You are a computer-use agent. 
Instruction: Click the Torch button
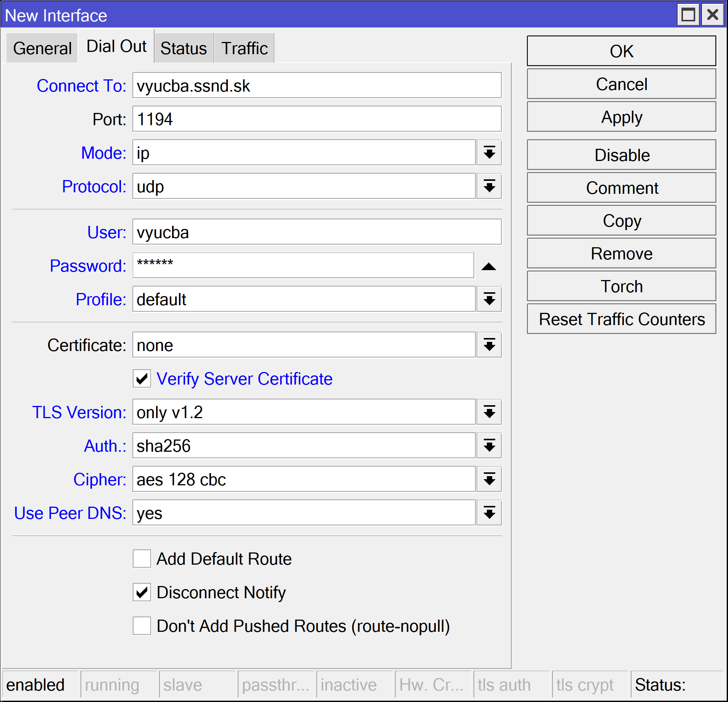[621, 286]
